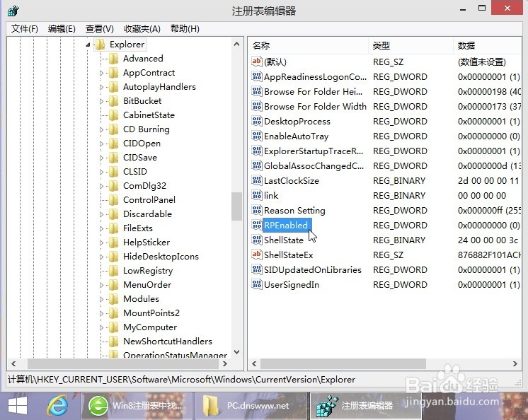Expand the ComDlg32 key
This screenshot has width=528, height=420.
pyautogui.click(x=101, y=186)
